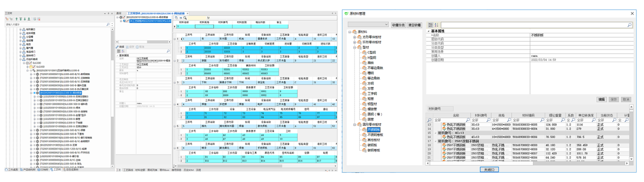Collapse the group 材料牌号: 2507双相不锈钢
Viewport: 644px width, 182px height.
[x=436, y=141]
